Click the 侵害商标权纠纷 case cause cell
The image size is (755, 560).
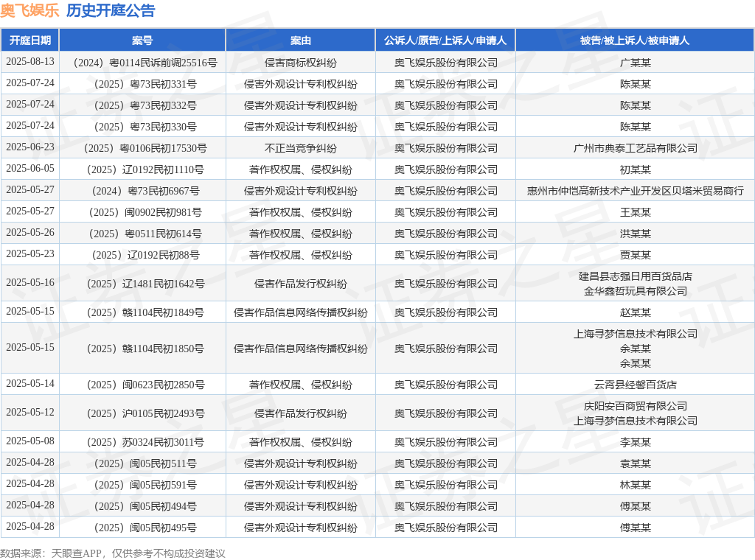[301, 63]
